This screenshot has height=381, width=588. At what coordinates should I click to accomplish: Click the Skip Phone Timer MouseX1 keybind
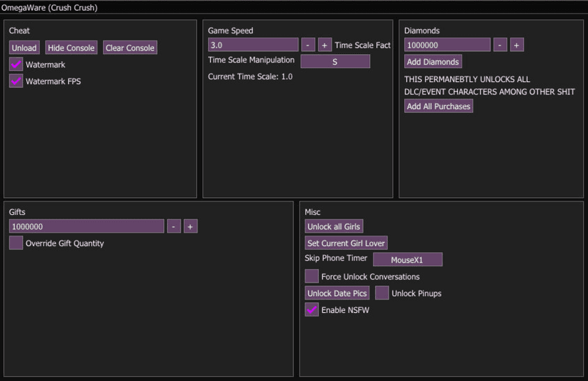point(408,260)
